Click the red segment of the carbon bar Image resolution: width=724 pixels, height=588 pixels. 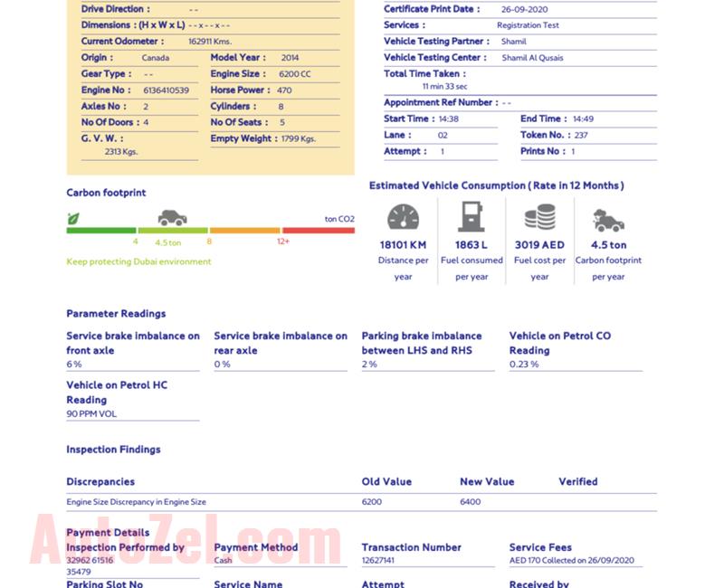318,231
